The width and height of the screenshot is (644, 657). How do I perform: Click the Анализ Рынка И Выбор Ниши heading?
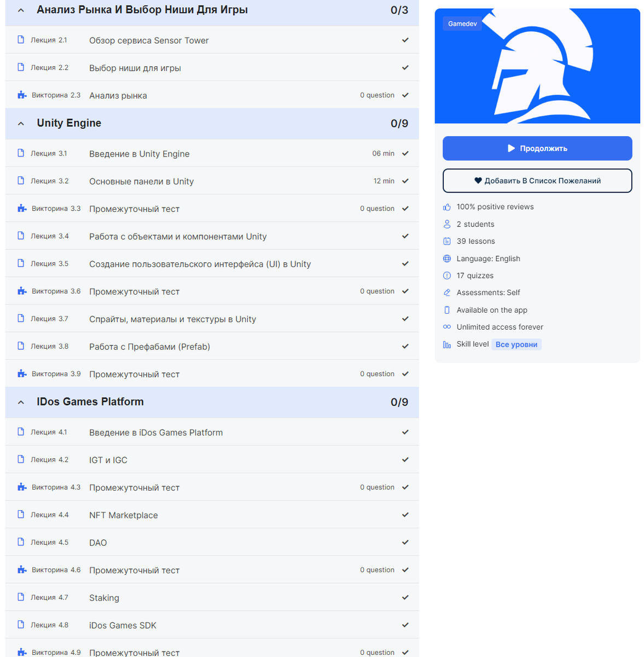tap(142, 10)
